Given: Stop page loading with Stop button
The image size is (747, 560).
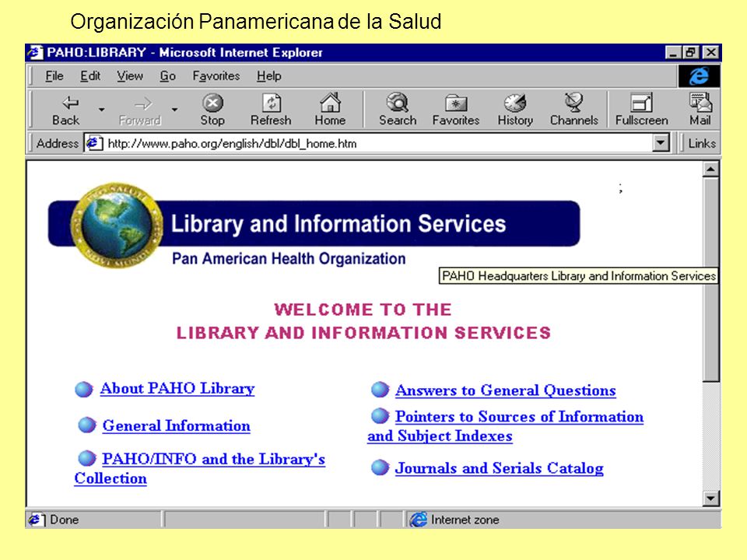Looking at the screenshot, I should pyautogui.click(x=212, y=110).
